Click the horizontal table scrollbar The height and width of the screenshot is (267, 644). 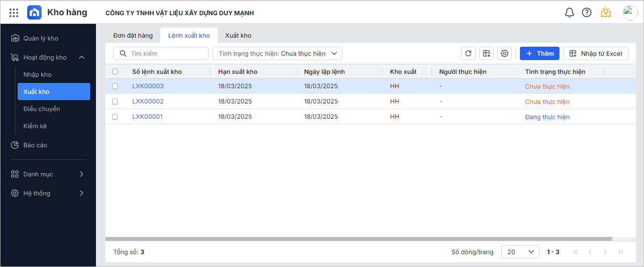click(359, 239)
